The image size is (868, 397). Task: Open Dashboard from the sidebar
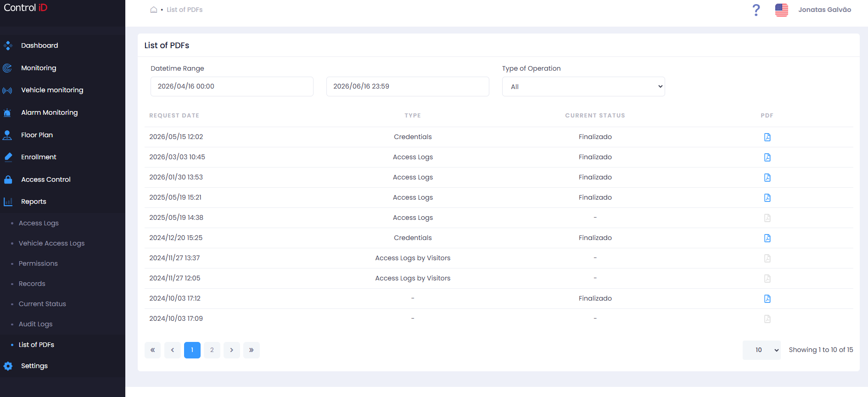39,45
